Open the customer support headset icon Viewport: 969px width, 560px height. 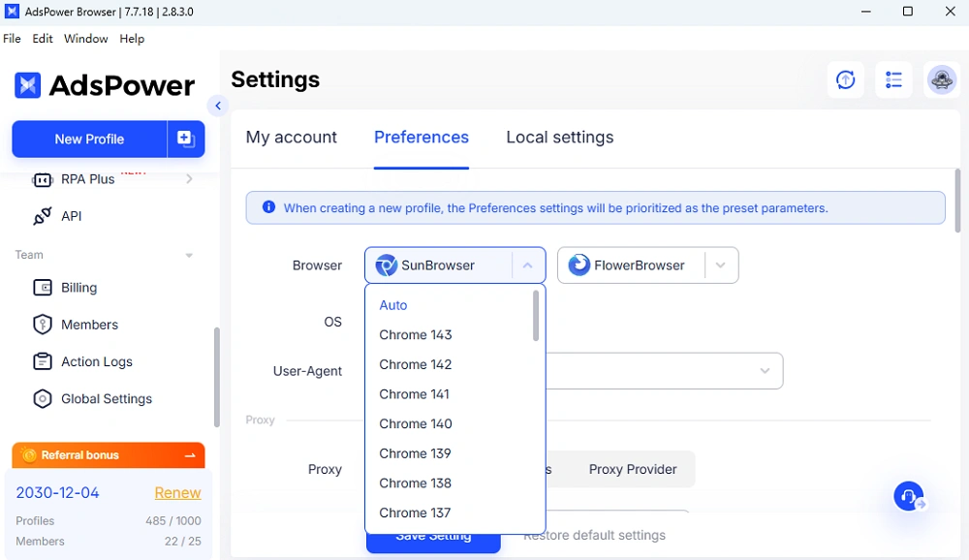909,497
